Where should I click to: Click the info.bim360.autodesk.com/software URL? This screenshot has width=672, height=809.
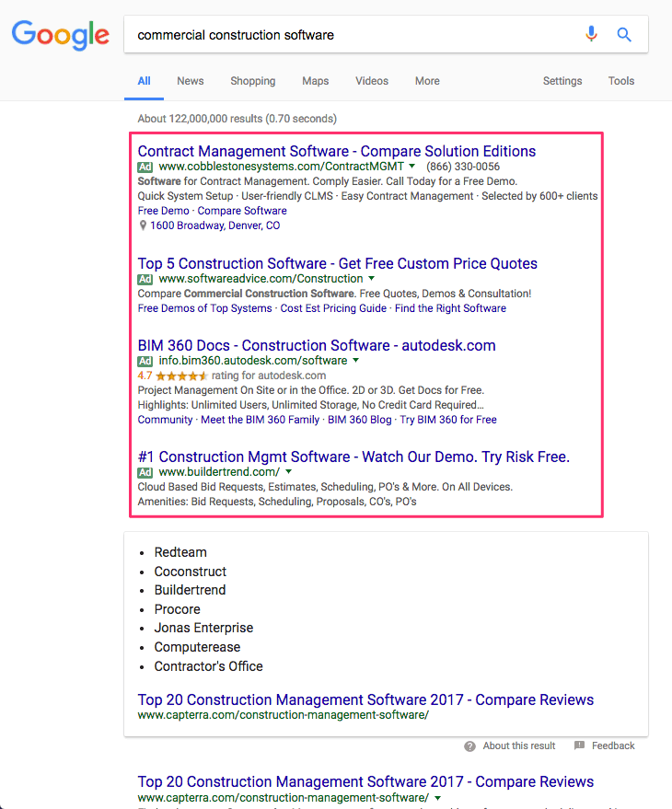(253, 360)
